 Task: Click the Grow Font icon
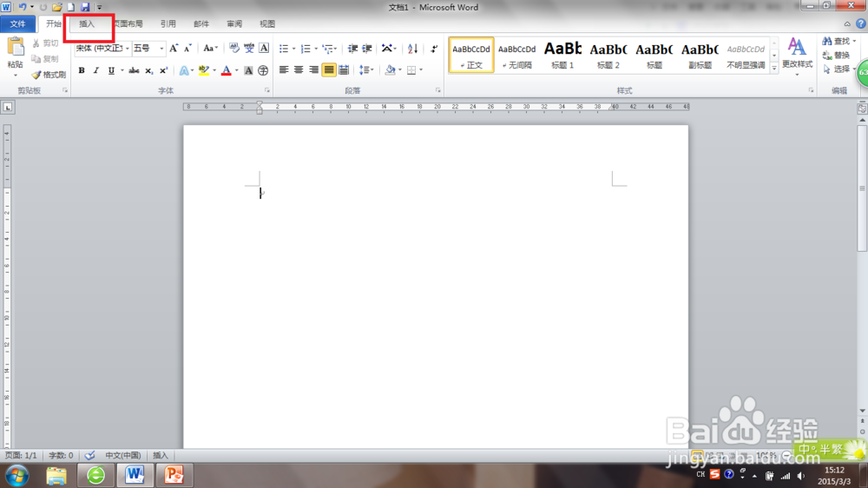tap(174, 49)
